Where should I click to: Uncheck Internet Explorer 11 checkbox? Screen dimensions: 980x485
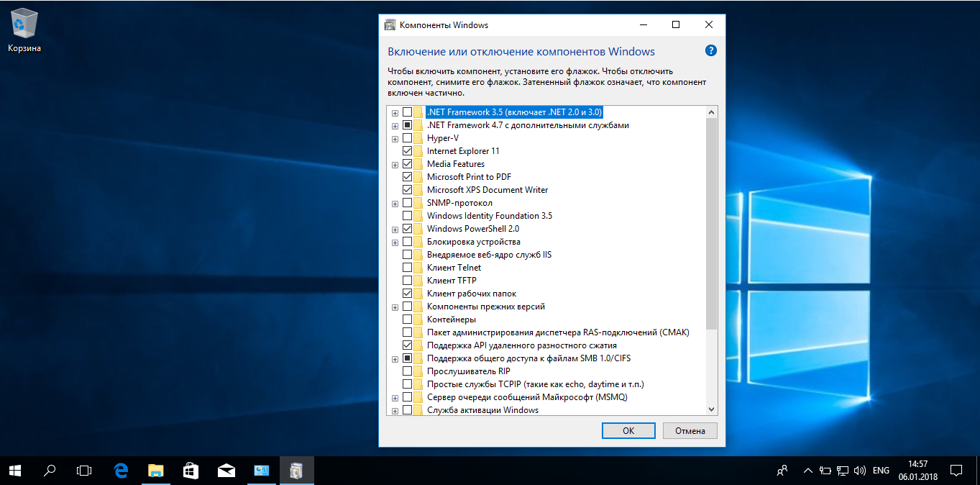pyautogui.click(x=408, y=151)
